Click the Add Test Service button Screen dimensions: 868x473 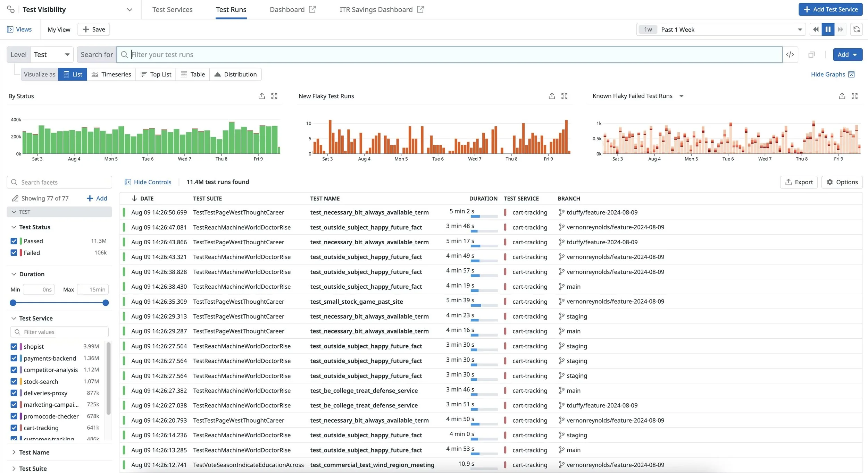(830, 9)
